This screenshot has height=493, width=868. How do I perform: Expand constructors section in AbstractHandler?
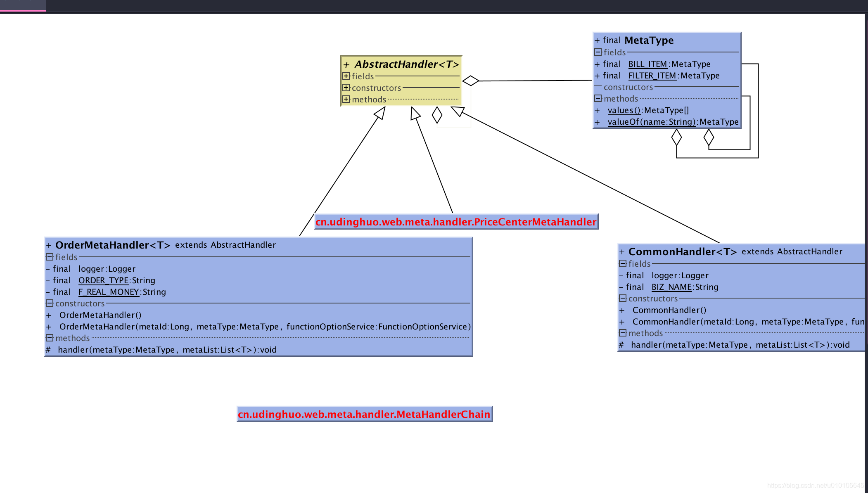pyautogui.click(x=346, y=88)
